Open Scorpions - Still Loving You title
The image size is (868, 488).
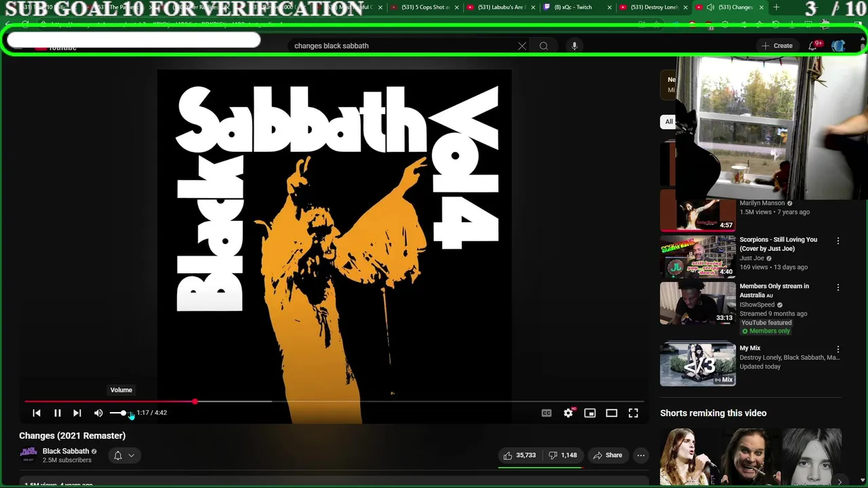pyautogui.click(x=778, y=244)
